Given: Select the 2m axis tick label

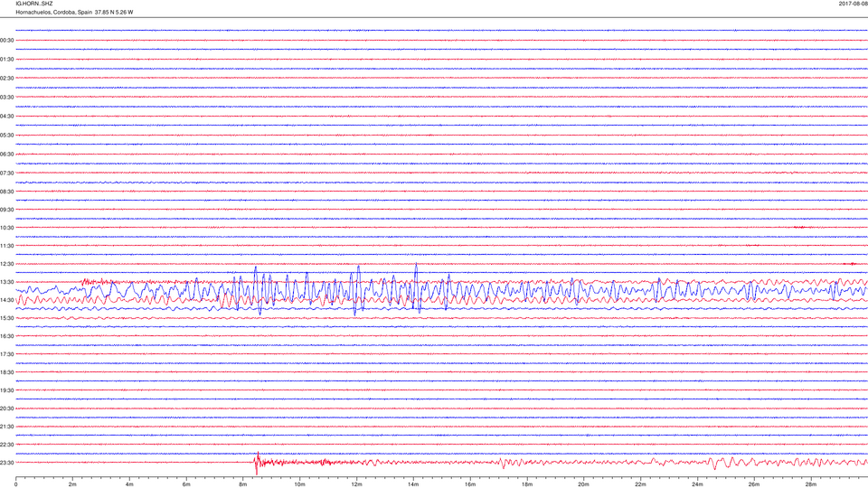Looking at the screenshot, I should coord(72,484).
